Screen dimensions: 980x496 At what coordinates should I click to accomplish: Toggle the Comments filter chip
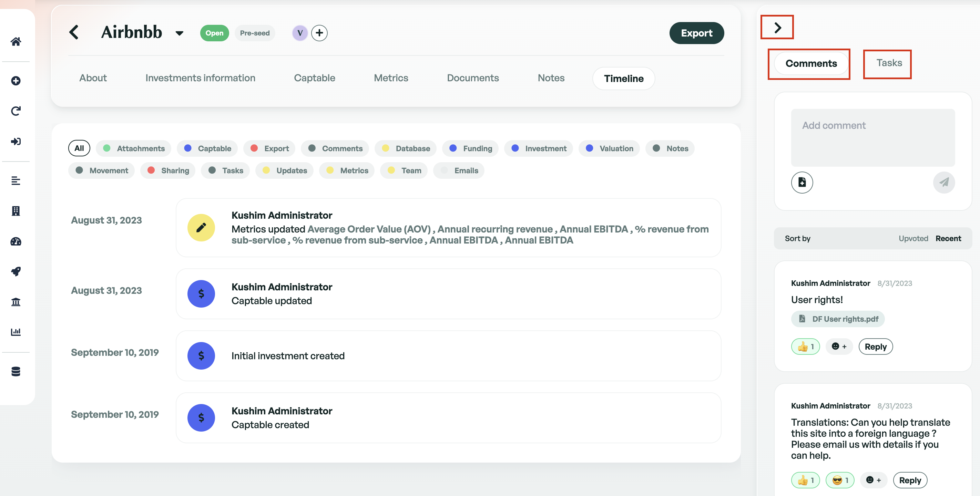335,148
